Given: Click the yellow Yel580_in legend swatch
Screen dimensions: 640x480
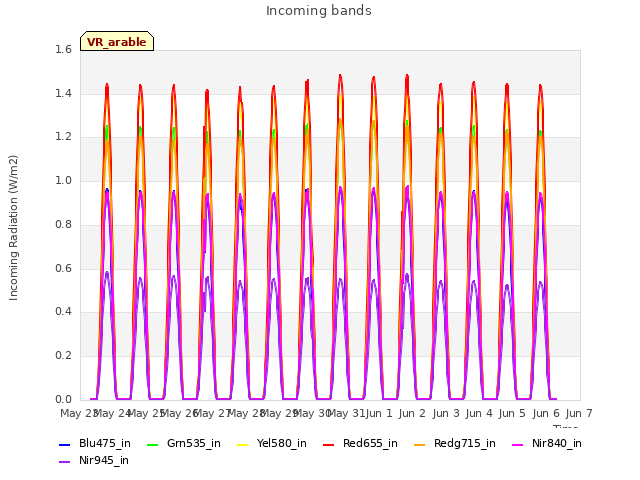Looking at the screenshot, I should click(242, 444).
